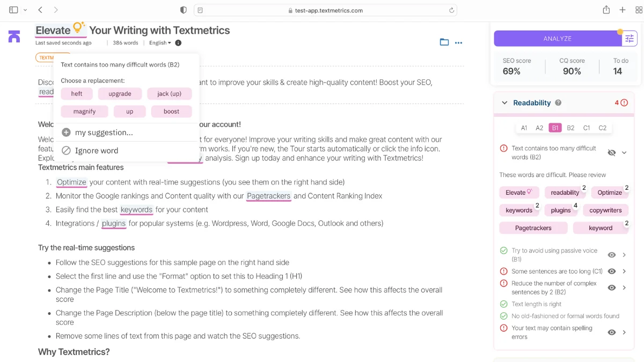Viewport: 644px width, 362px height.
Task: Click the Textmetrics logo icon
Action: point(14,36)
